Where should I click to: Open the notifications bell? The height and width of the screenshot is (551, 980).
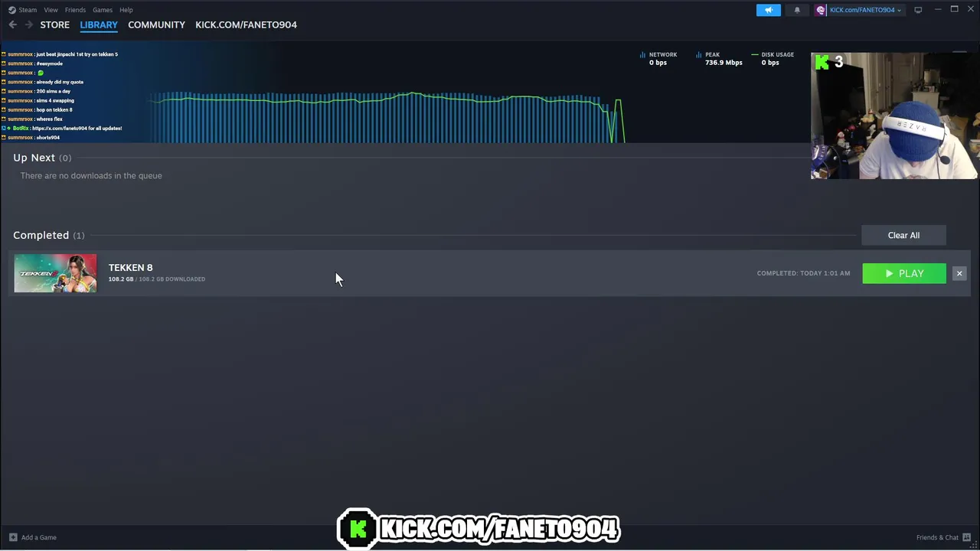pos(797,10)
